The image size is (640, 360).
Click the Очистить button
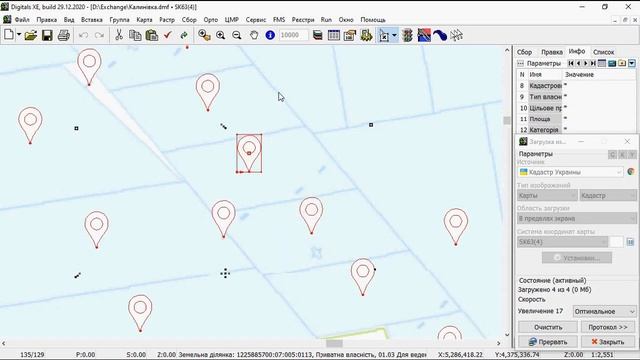pyautogui.click(x=548, y=327)
